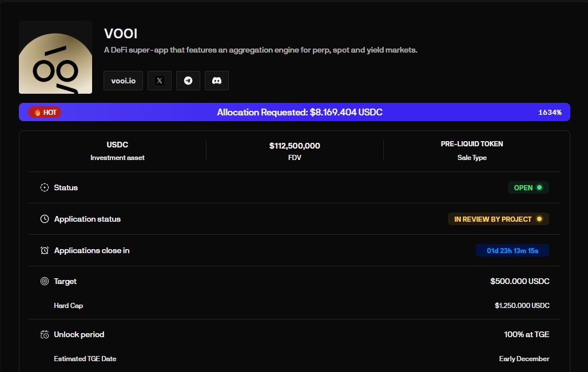Click the Unlock period calendar icon
This screenshot has height=372, width=588.
coord(45,334)
